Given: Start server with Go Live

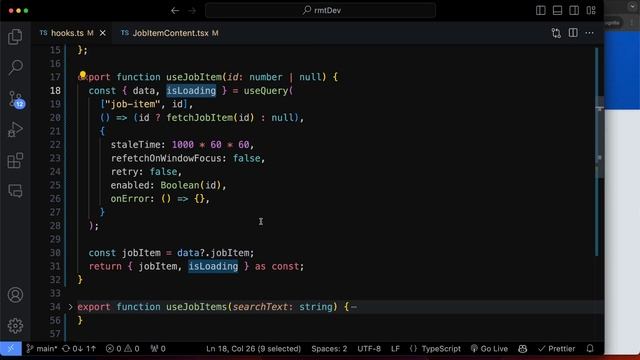Looking at the screenshot, I should point(489,349).
